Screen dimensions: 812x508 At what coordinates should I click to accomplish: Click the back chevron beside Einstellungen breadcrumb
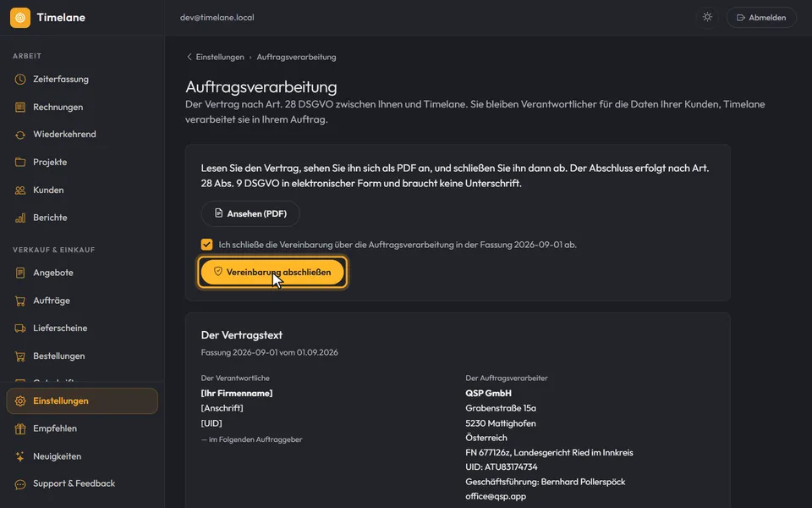189,57
